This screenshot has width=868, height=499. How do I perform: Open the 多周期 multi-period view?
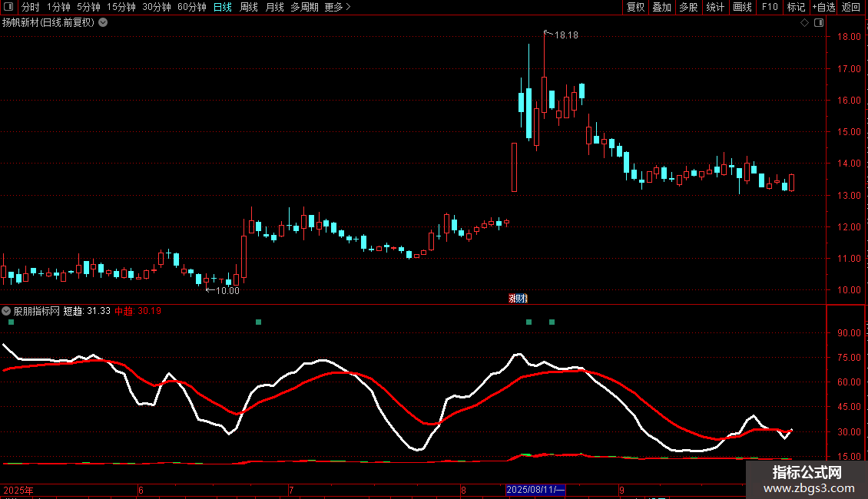[304, 7]
